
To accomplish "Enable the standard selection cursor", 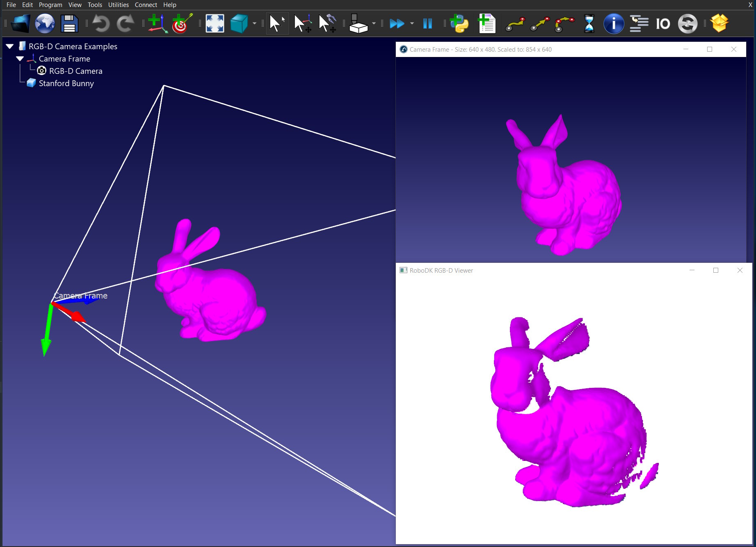I will [277, 23].
